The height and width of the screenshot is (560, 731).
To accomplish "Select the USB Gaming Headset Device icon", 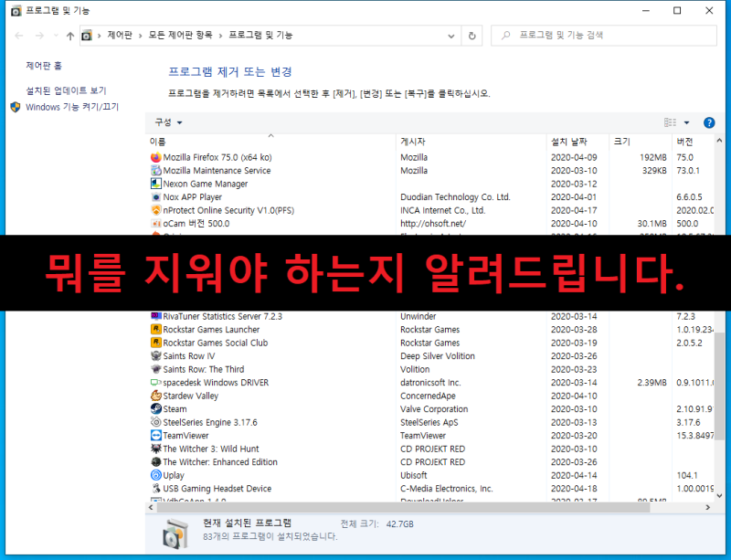I will point(155,488).
